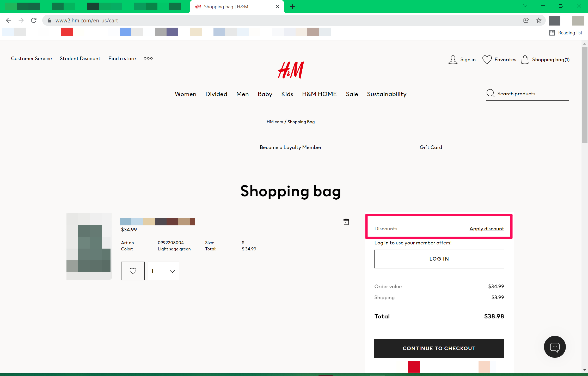This screenshot has width=588, height=376.
Task: Open the chat support bubble
Action: 555,347
